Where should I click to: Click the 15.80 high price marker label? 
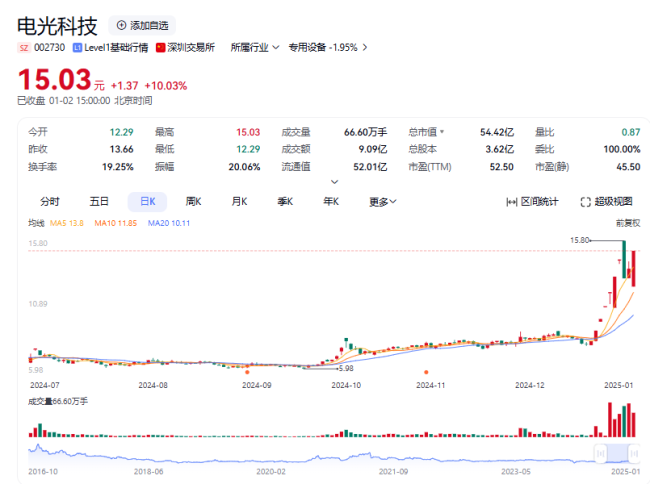580,240
